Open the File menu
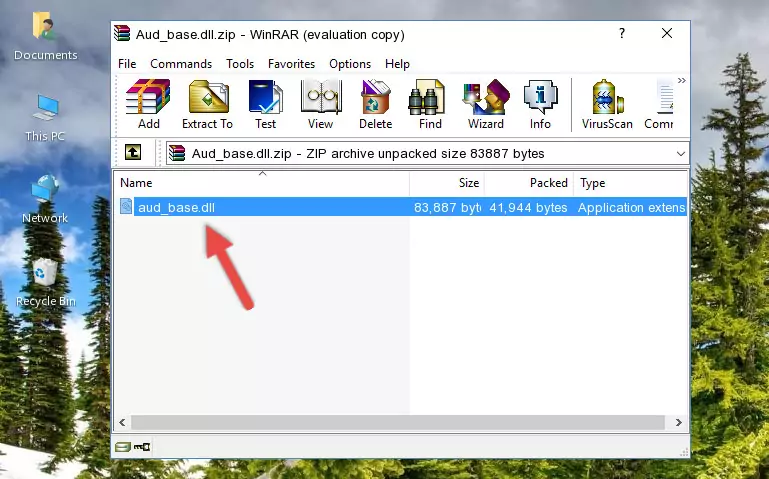 tap(127, 64)
